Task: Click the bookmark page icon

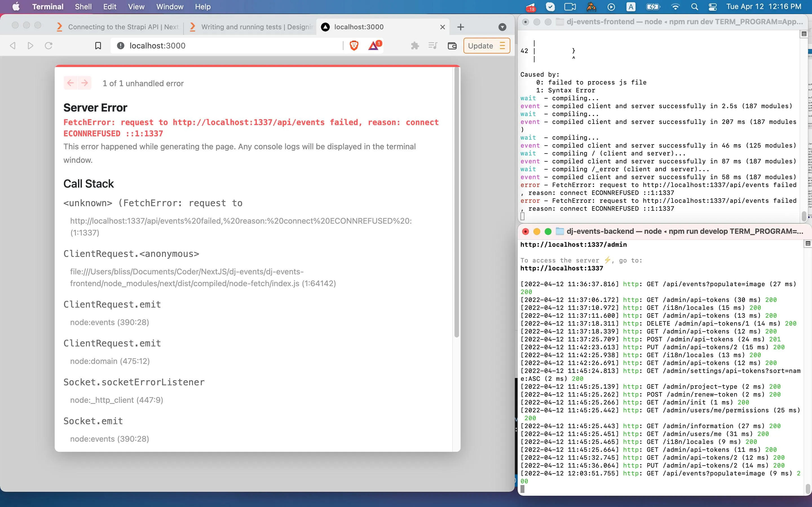Action: (98, 46)
